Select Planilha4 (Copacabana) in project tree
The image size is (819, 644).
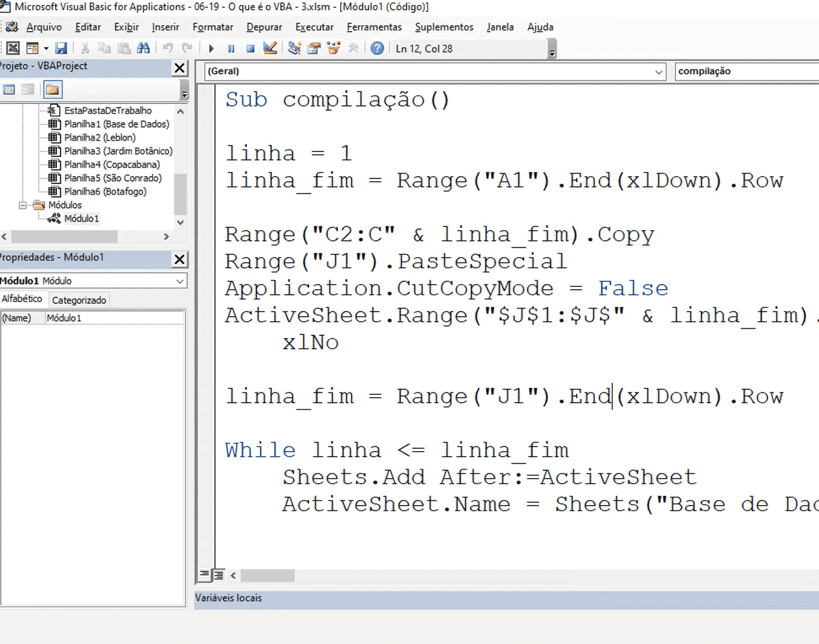(111, 165)
